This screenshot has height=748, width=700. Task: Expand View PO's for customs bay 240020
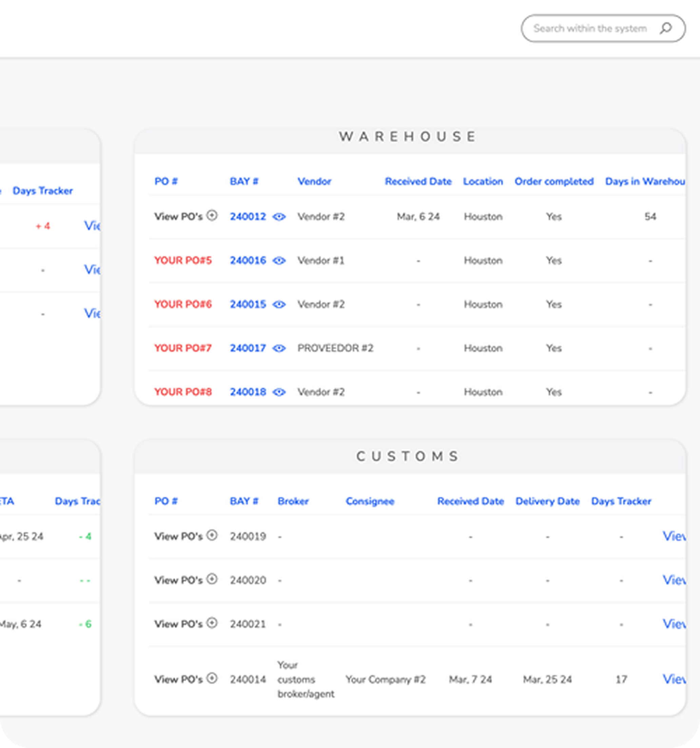click(x=212, y=579)
